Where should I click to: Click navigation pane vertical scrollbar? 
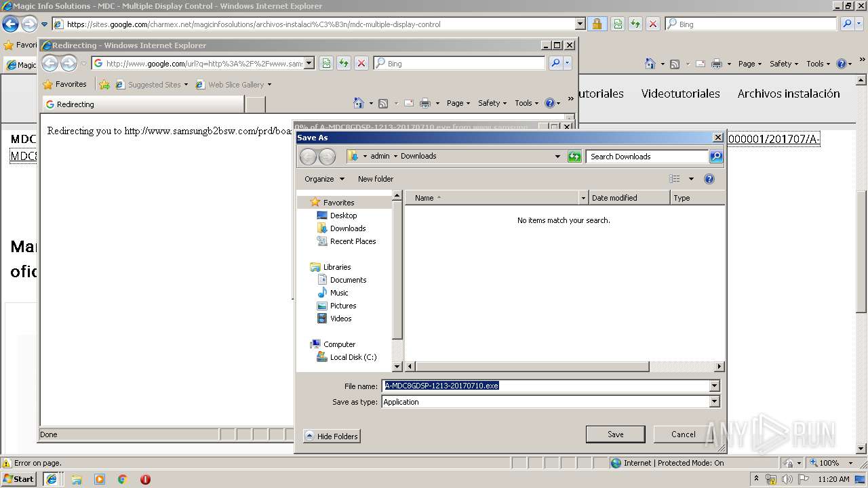397,270
